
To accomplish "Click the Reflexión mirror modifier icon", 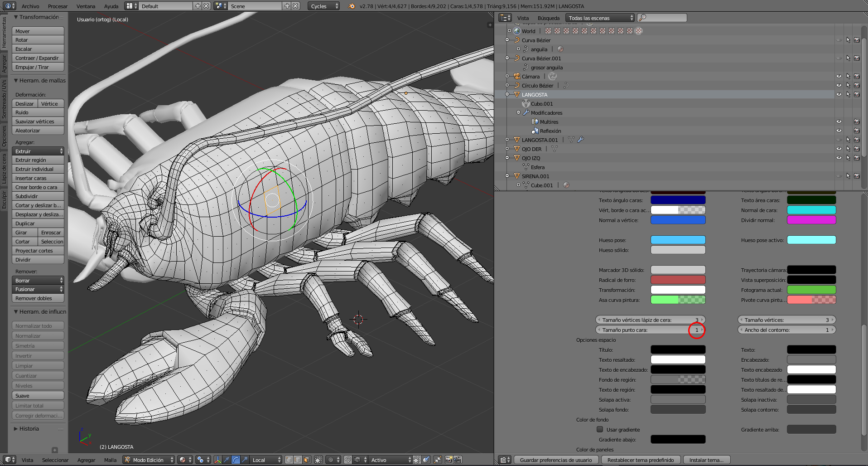I will click(x=535, y=131).
